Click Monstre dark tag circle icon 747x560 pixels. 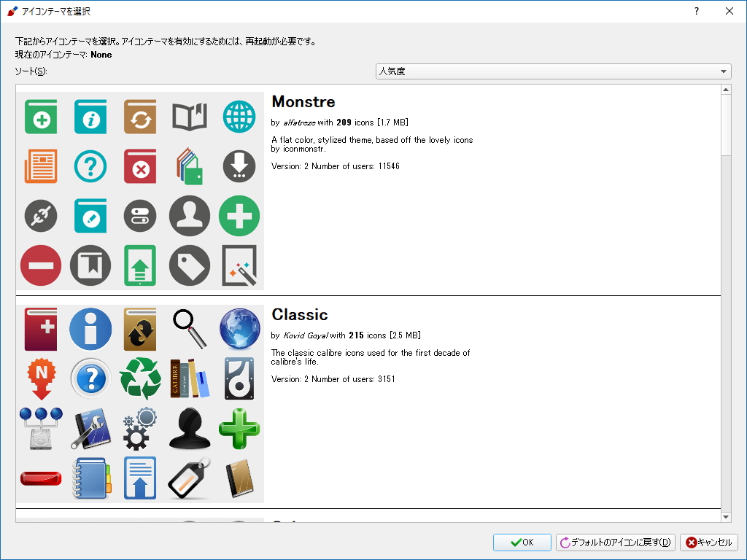[190, 265]
